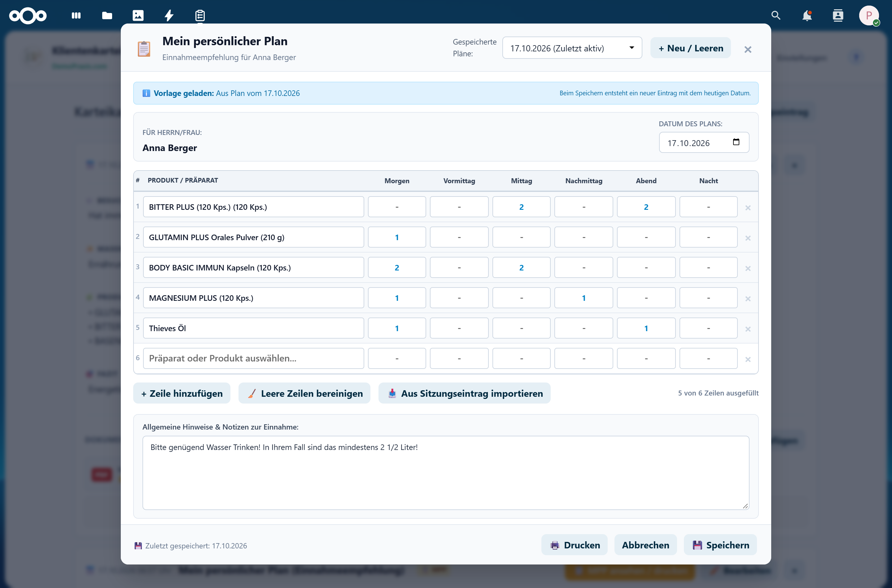Focus the Präparat oder Produkt auswählen field
The image size is (892, 588).
253,358
